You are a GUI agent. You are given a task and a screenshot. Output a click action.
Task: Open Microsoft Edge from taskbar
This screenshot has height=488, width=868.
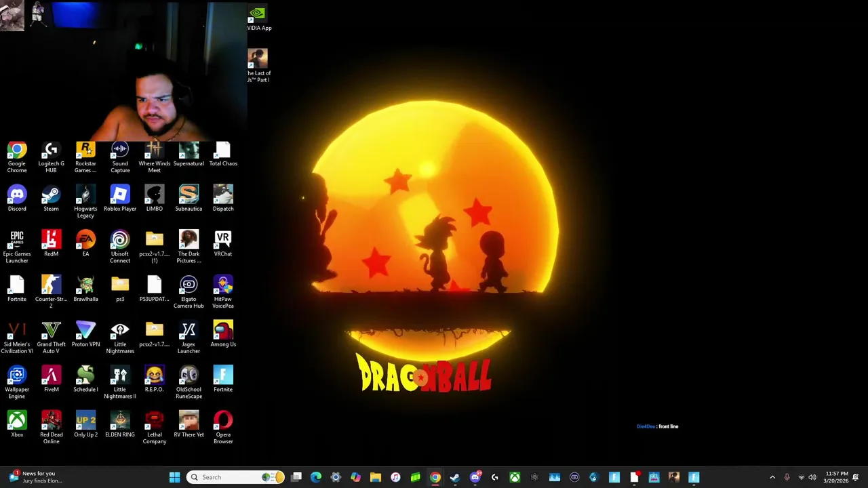click(316, 477)
